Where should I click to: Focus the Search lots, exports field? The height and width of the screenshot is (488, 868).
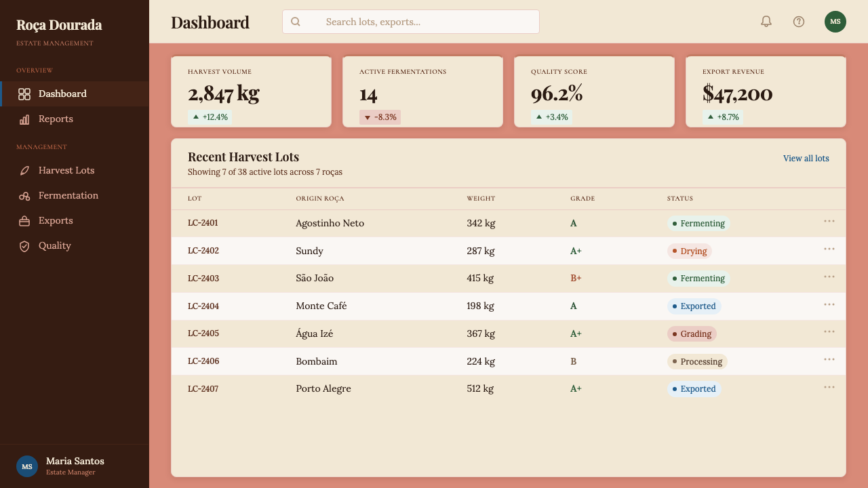pyautogui.click(x=411, y=22)
